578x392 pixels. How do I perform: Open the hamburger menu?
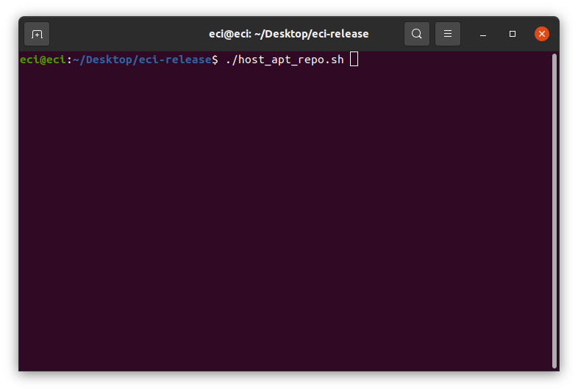coord(448,34)
